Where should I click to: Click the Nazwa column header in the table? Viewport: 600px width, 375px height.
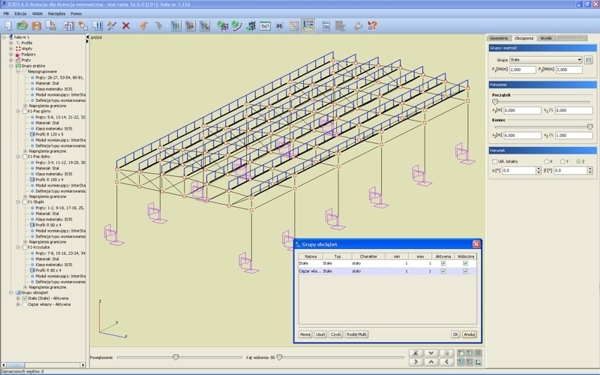[x=311, y=256]
